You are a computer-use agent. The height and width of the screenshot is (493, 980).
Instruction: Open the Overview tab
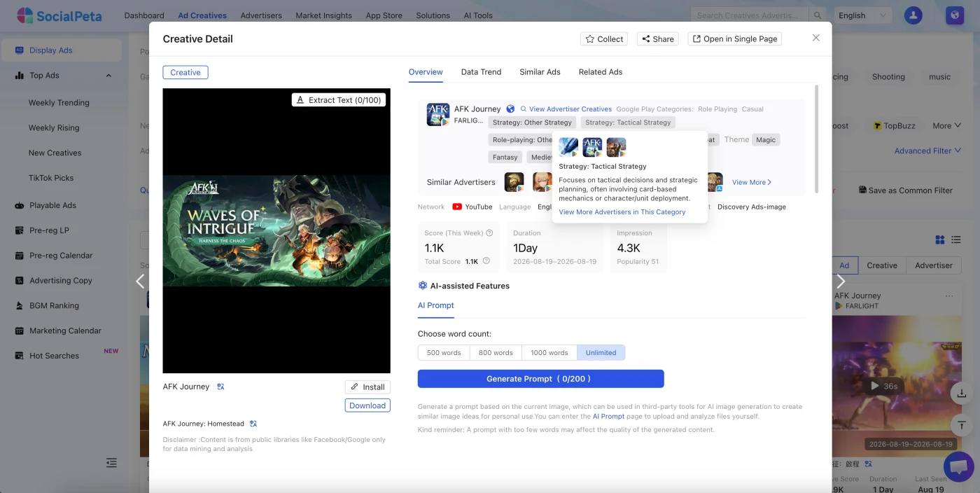click(426, 72)
